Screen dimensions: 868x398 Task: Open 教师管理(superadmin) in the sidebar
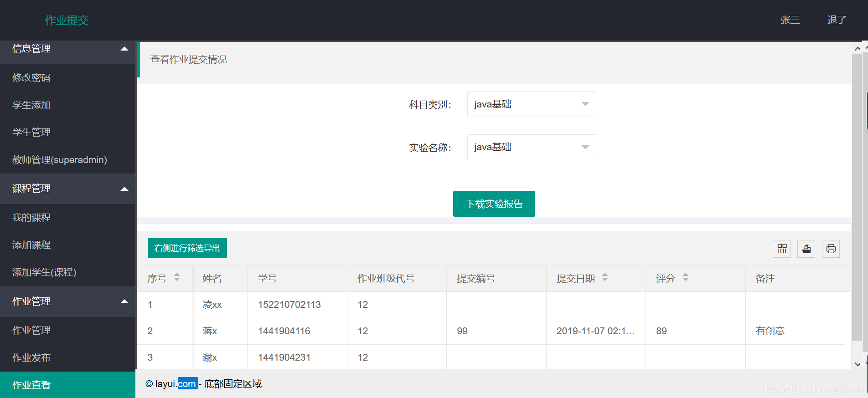(x=68, y=160)
